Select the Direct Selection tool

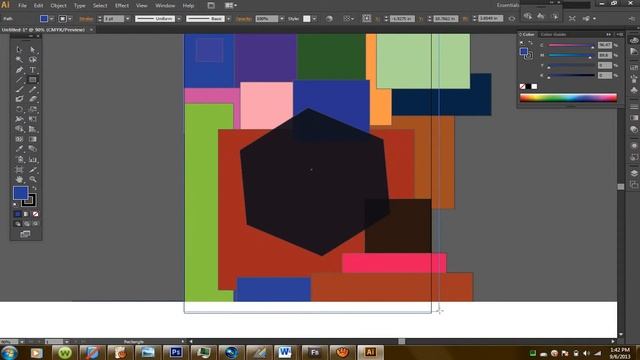33,50
